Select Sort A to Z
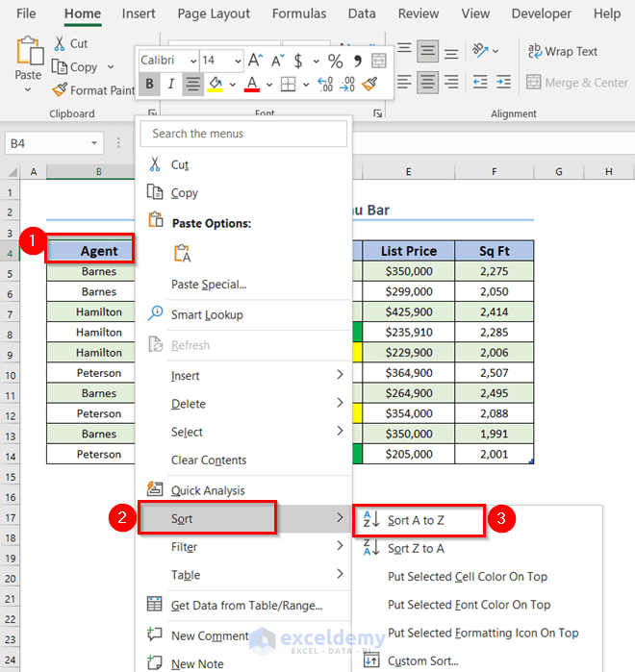This screenshot has width=635, height=672. point(416,520)
